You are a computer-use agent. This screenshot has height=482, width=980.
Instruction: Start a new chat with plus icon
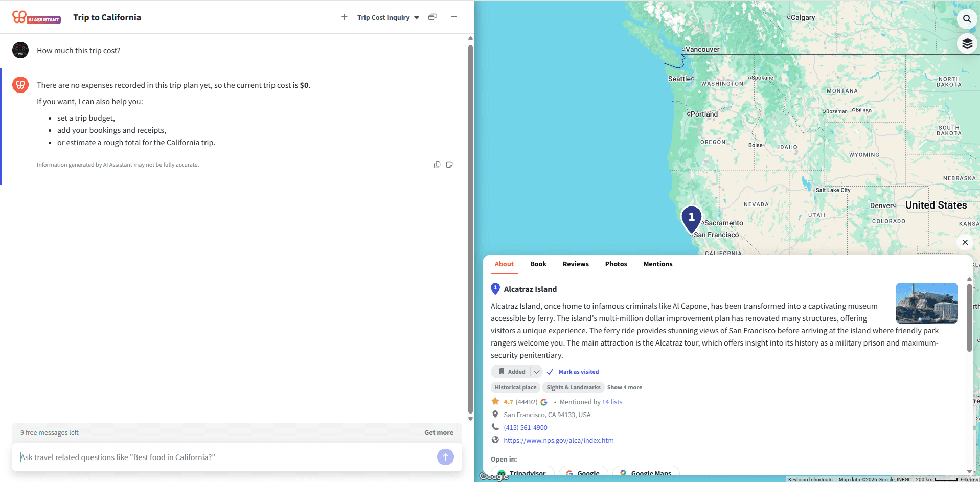point(345,17)
